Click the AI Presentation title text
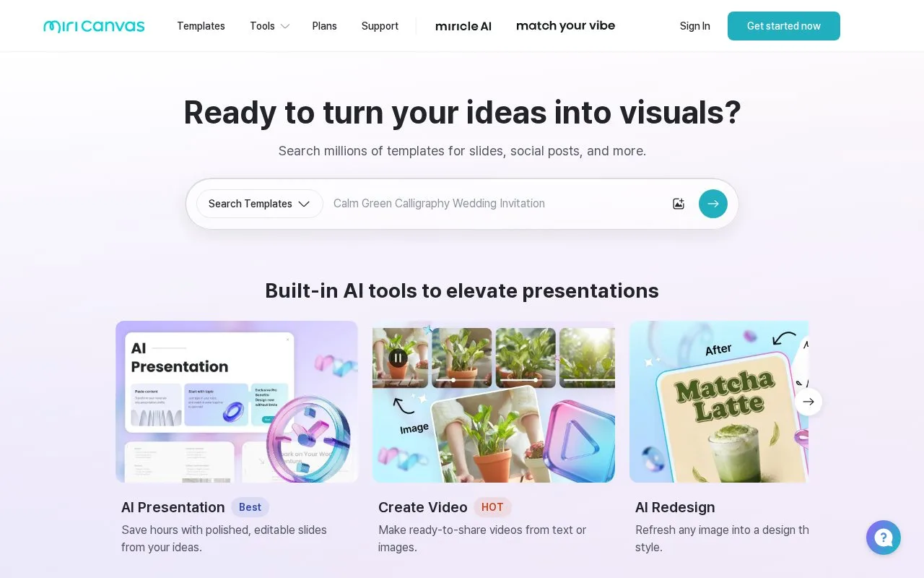Viewport: 924px width, 578px height. pos(173,507)
